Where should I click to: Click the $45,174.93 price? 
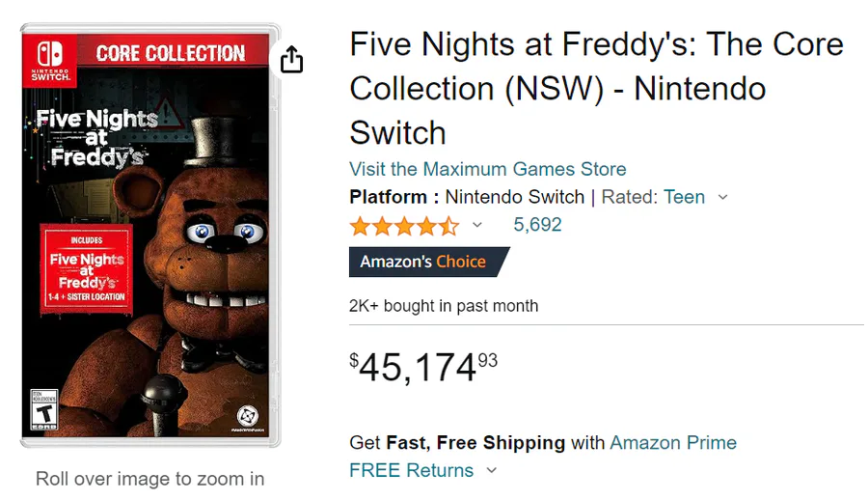pyautogui.click(x=423, y=367)
